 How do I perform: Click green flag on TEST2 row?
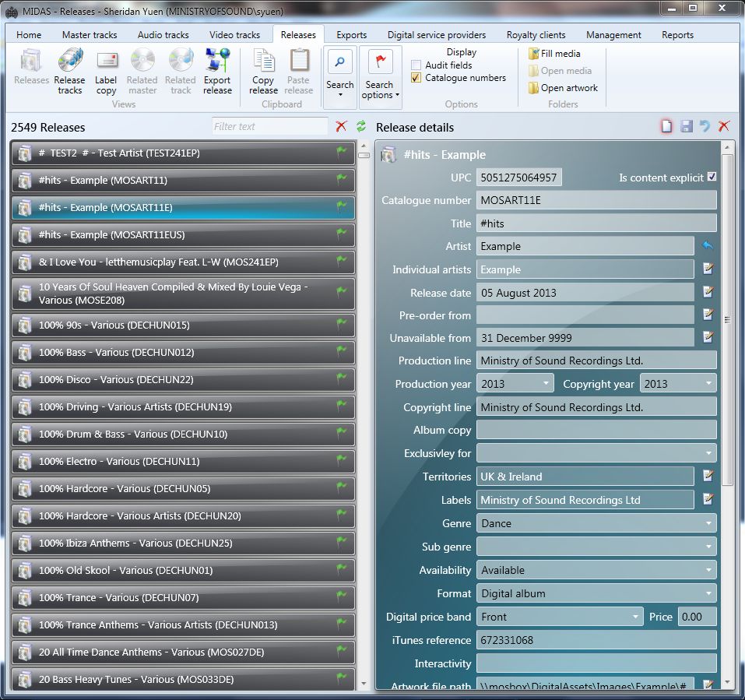[x=341, y=152]
